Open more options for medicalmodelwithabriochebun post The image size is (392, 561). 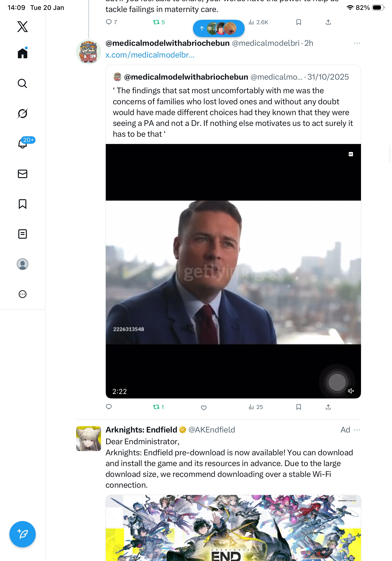pyautogui.click(x=357, y=43)
